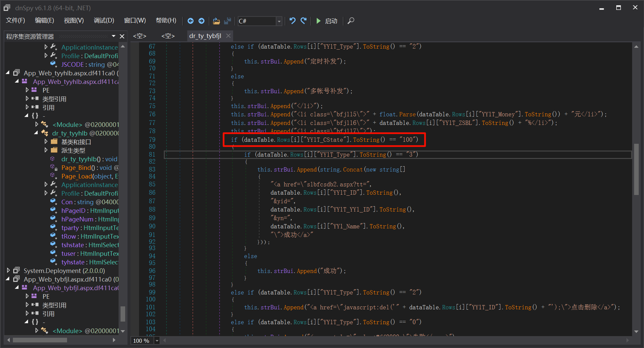Close the assembly explorer panel
644x348 pixels.
tap(122, 36)
